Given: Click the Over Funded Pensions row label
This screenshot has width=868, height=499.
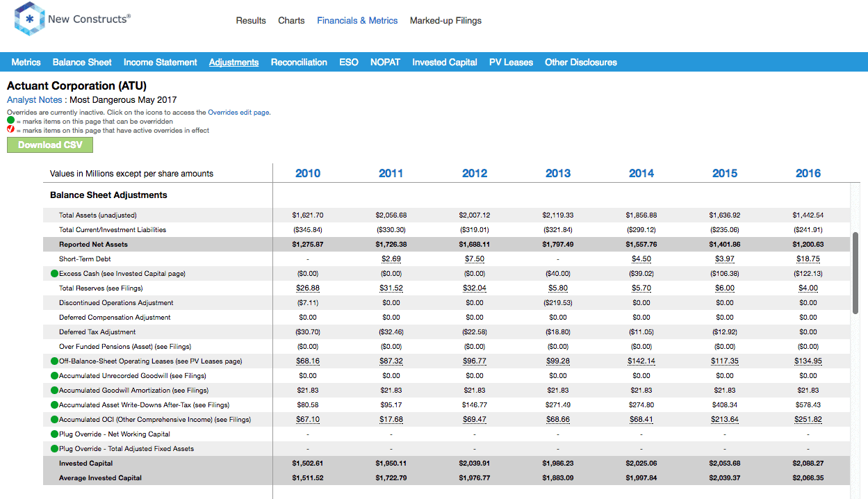Looking at the screenshot, I should 125,347.
